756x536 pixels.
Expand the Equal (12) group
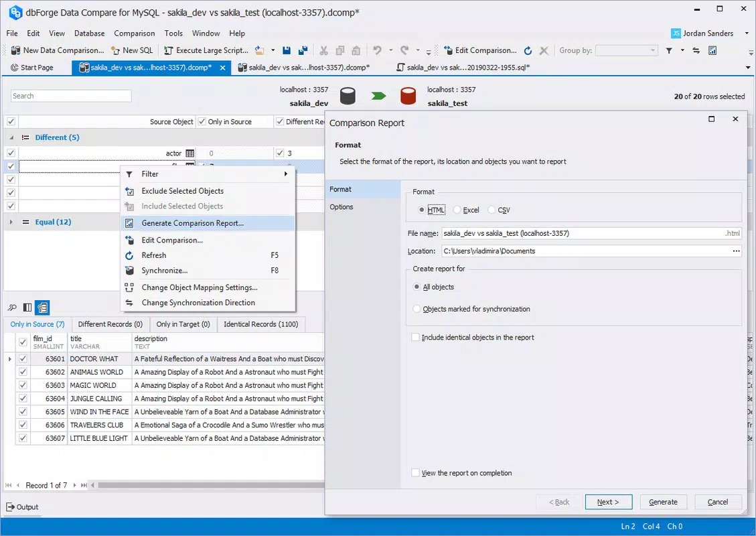point(11,222)
